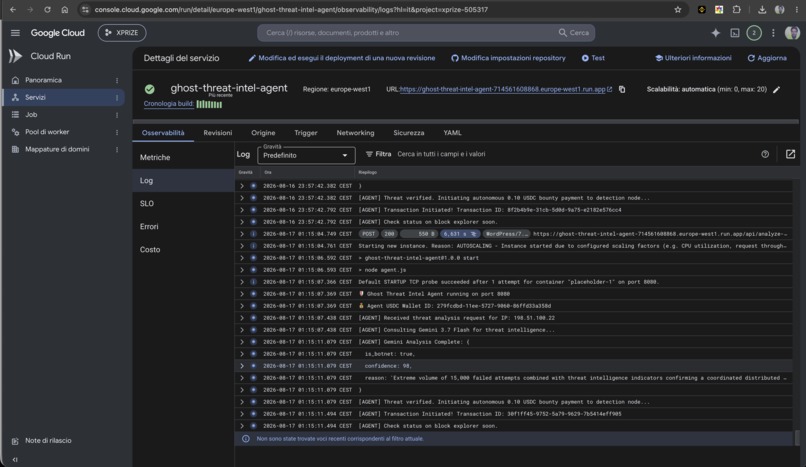Open browser downloads icon
The width and height of the screenshot is (806, 467).
[x=762, y=9]
